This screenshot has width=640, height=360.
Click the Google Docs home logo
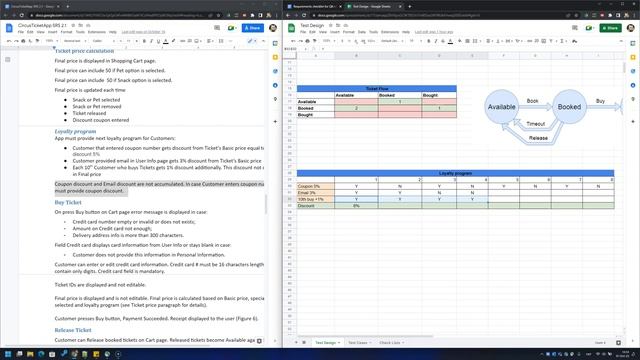(x=9, y=28)
